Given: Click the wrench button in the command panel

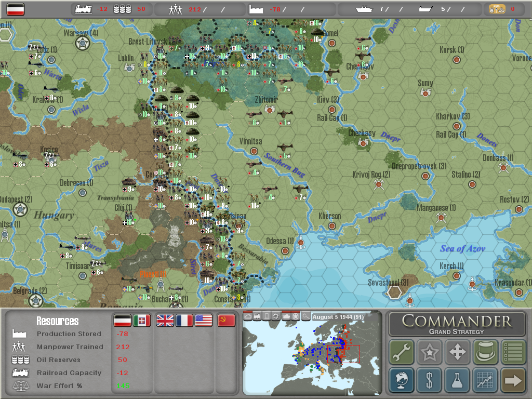Looking at the screenshot, I should click(x=402, y=352).
